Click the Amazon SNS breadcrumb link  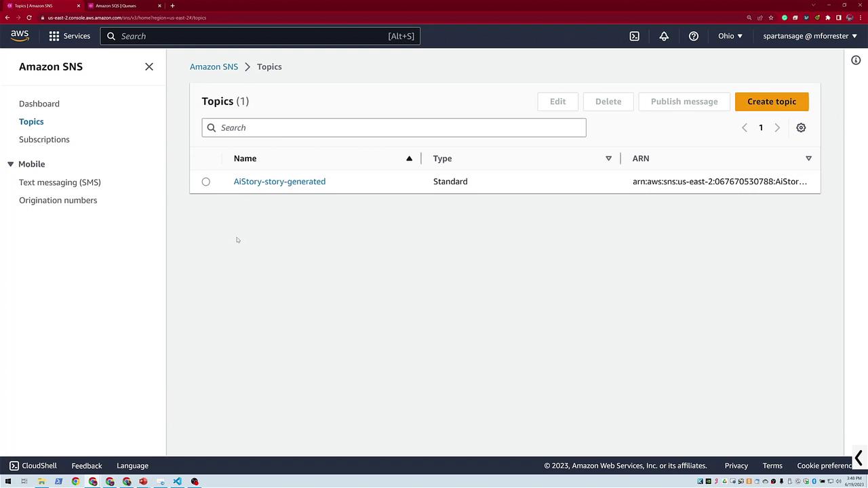click(x=214, y=66)
